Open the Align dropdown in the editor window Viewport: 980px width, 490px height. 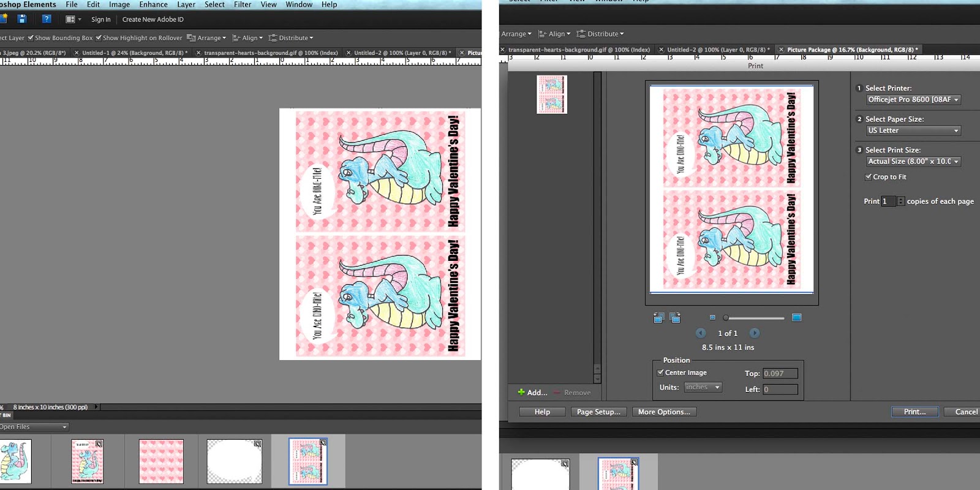pos(247,38)
